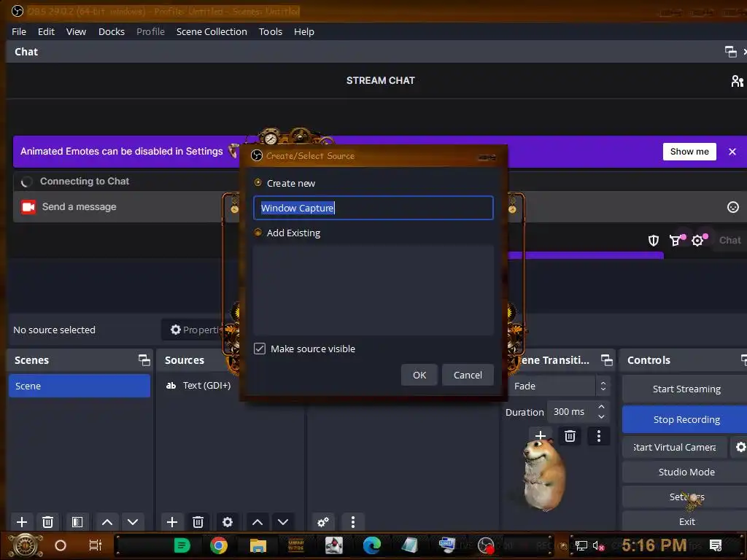Viewport: 747px width, 560px height.
Task: Open File Explorer from taskbar
Action: 258,545
